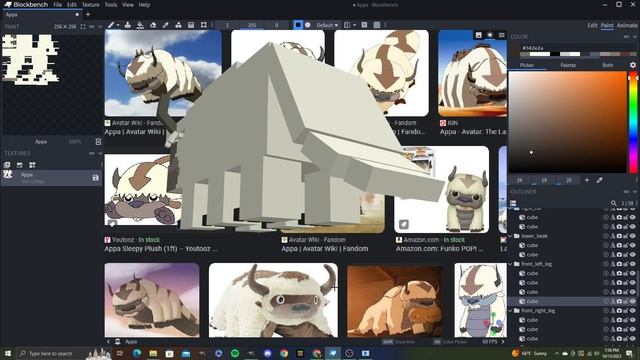Select the Appa texture in Textures list
Screen dimensions: 640x360
point(51,178)
